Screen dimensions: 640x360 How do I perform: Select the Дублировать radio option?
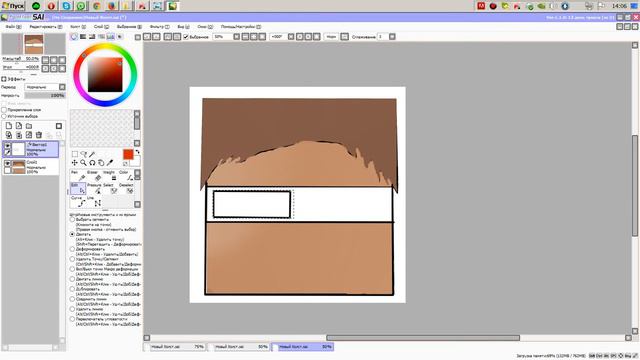click(72, 289)
